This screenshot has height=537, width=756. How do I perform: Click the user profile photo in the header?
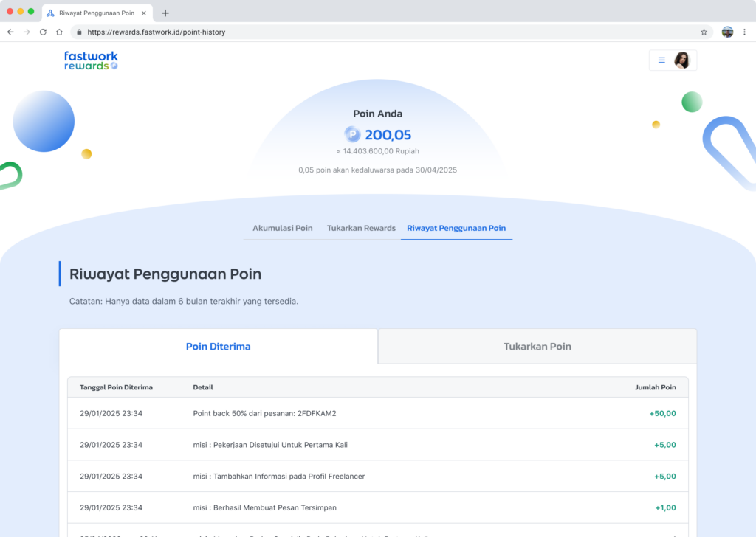click(681, 60)
